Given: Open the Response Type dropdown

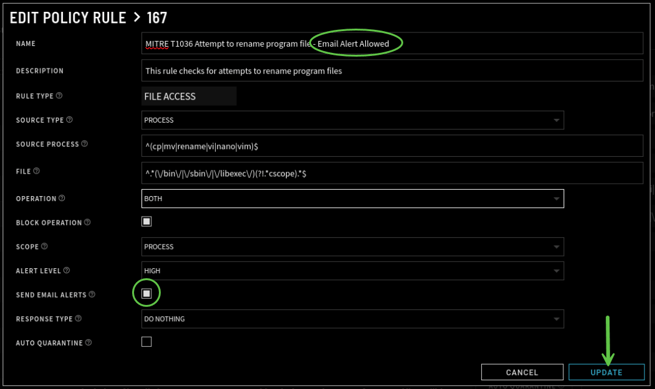Looking at the screenshot, I should click(353, 319).
